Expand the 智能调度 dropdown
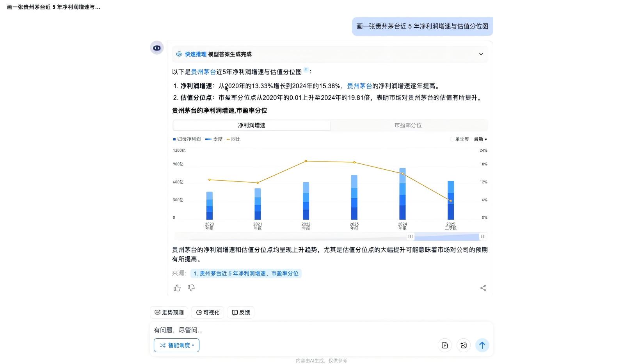The image size is (640, 364). [x=176, y=345]
